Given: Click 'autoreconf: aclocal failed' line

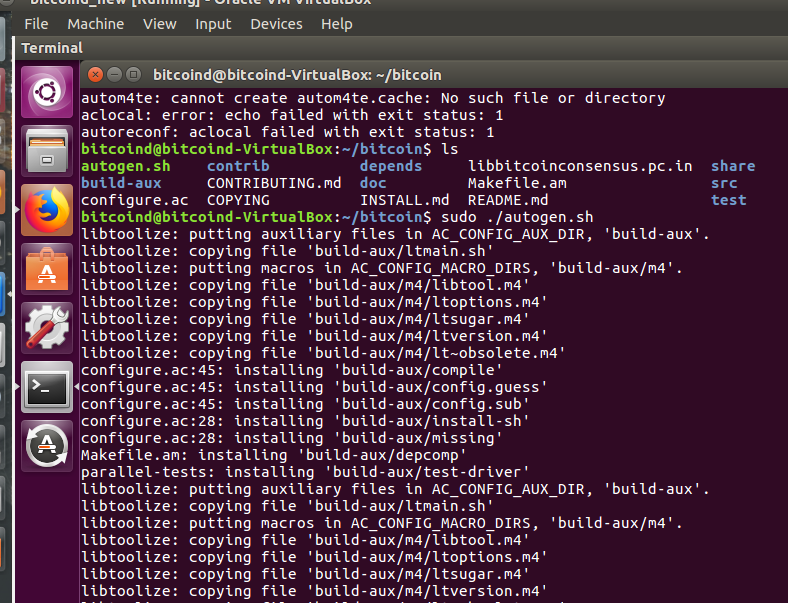Looking at the screenshot, I should pos(287,132).
